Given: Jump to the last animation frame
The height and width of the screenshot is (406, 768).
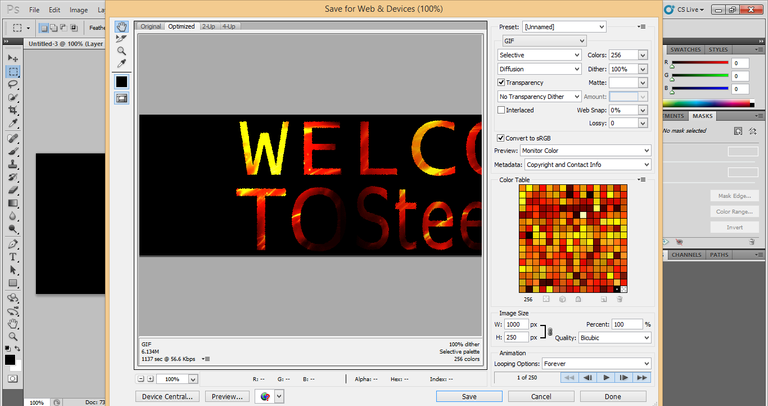Looking at the screenshot, I should pos(642,378).
